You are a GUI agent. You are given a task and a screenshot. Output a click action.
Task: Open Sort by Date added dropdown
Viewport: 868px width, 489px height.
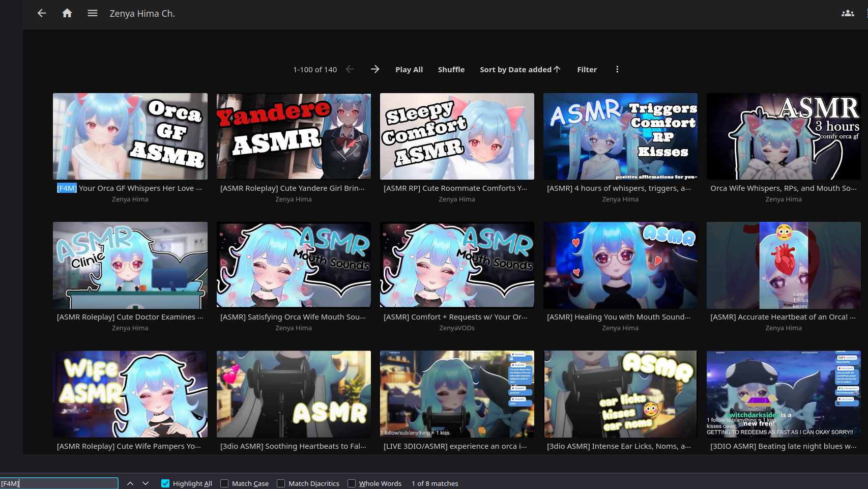(519, 69)
